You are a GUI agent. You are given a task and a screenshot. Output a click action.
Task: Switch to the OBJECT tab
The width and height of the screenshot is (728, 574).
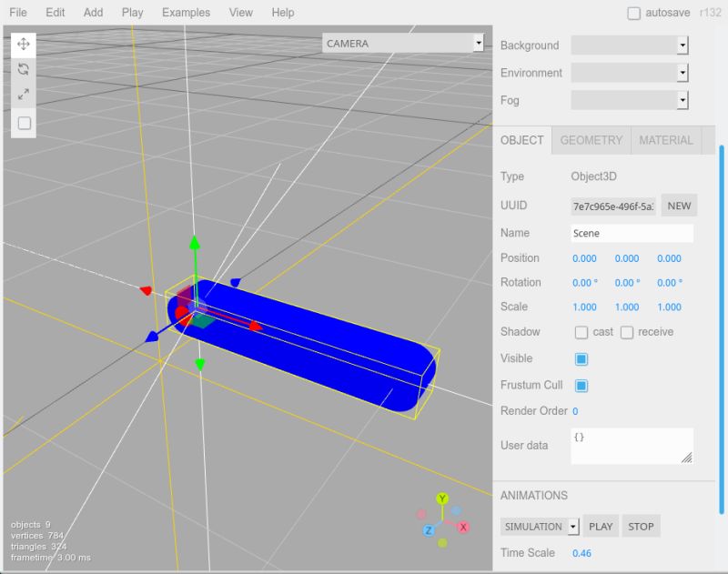click(521, 140)
